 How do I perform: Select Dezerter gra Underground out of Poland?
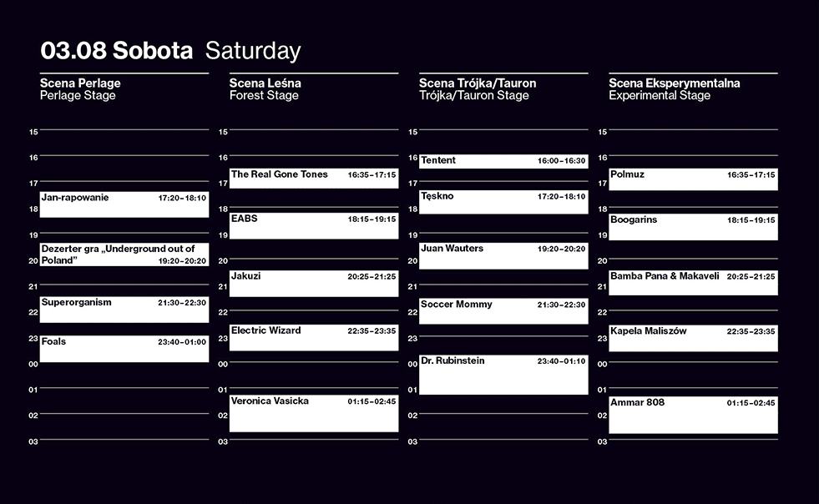click(124, 255)
